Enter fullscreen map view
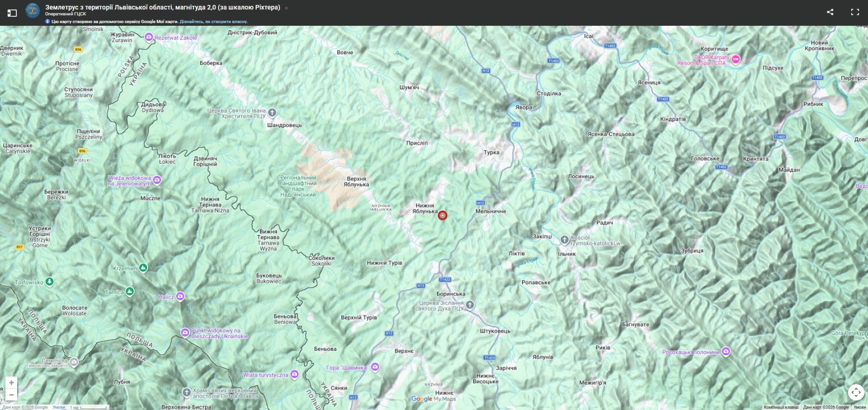868x410 pixels. click(855, 12)
